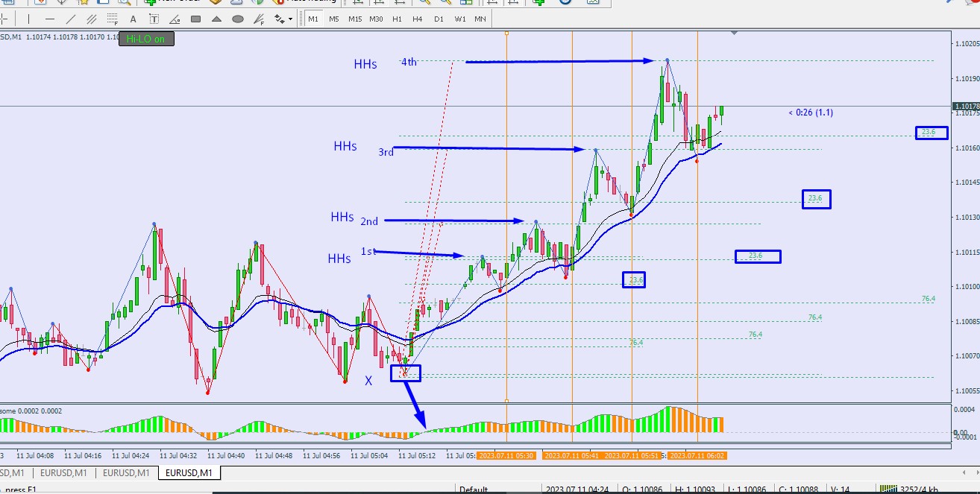
Task: Select the 2023.07.11 05:51 time marker
Action: [x=632, y=455]
